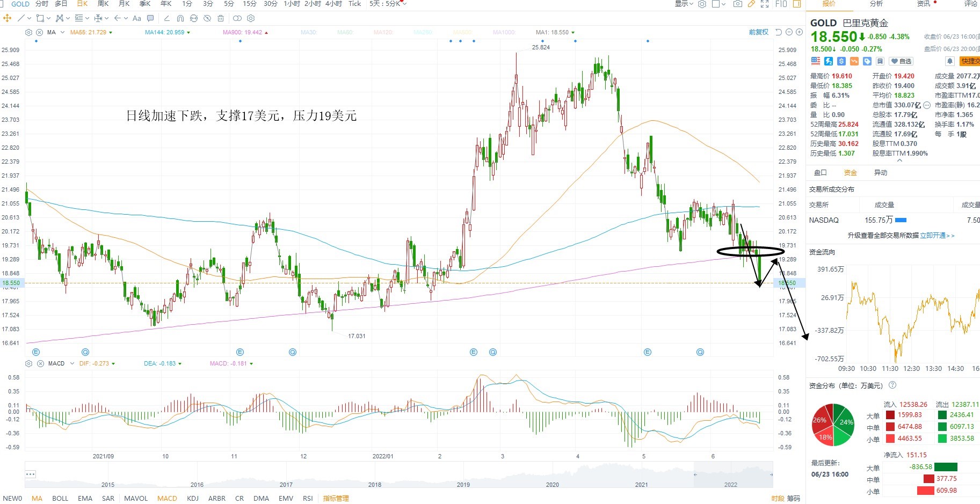Open the drawing toolbar settings gear
Image resolution: width=980 pixels, height=504 pixels.
pyautogui.click(x=251, y=18)
